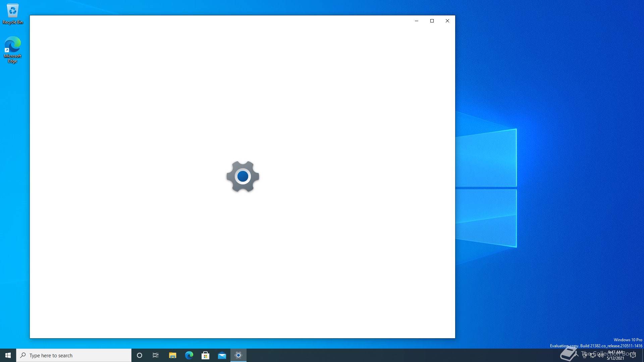Image resolution: width=644 pixels, height=362 pixels.
Task: Open the Start menu
Action: point(8,355)
